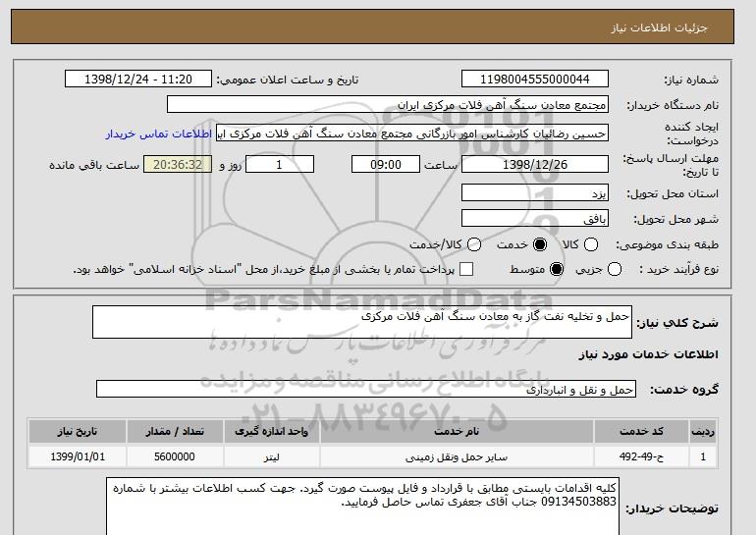The width and height of the screenshot is (756, 535).
Task: Select the کالا radio button
Action: click(x=591, y=244)
